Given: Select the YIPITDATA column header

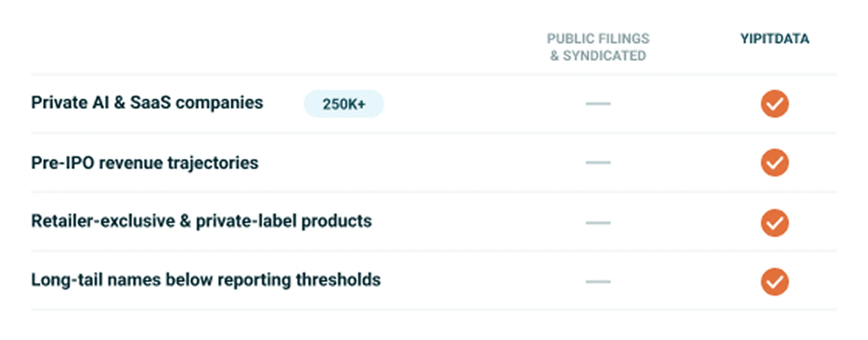Looking at the screenshot, I should (x=775, y=39).
